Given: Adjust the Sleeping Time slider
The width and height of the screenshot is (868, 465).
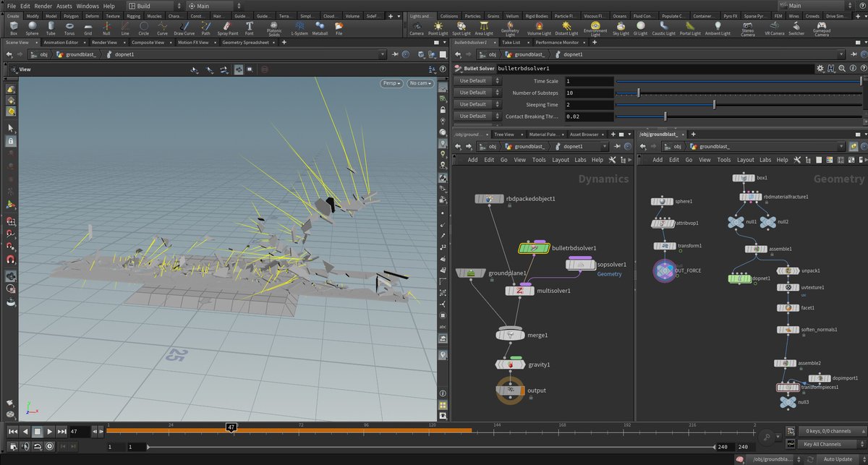Looking at the screenshot, I should click(x=739, y=104).
